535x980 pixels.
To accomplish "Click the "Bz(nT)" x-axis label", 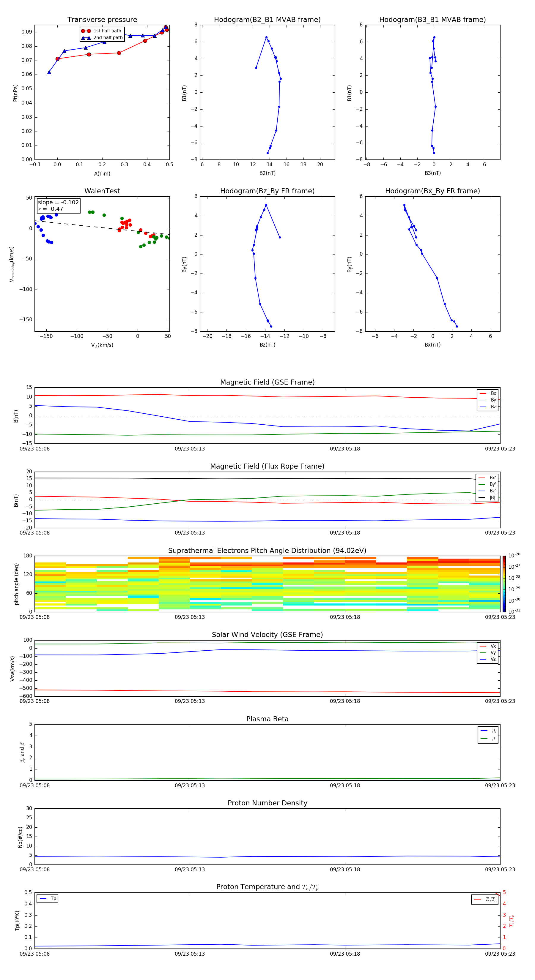I will tap(267, 345).
